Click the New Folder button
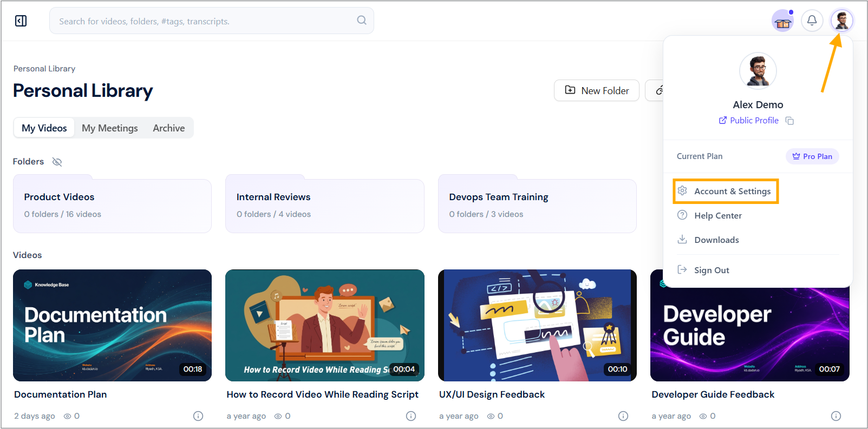 596,90
